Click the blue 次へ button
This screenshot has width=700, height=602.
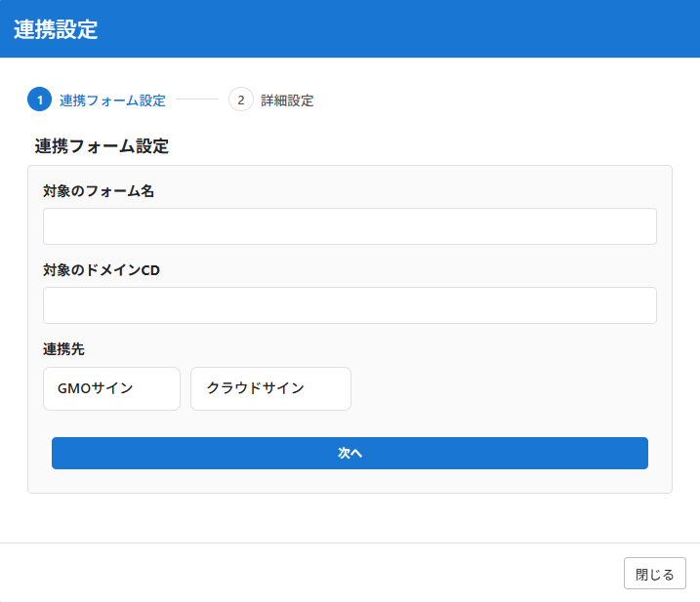click(x=350, y=453)
